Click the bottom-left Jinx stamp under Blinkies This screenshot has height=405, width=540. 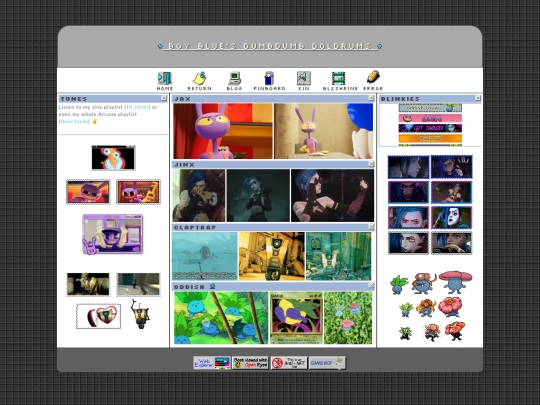[408, 243]
